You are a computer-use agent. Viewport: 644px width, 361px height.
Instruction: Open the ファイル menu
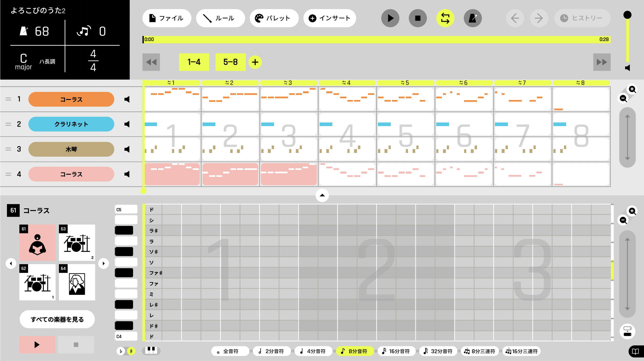167,18
